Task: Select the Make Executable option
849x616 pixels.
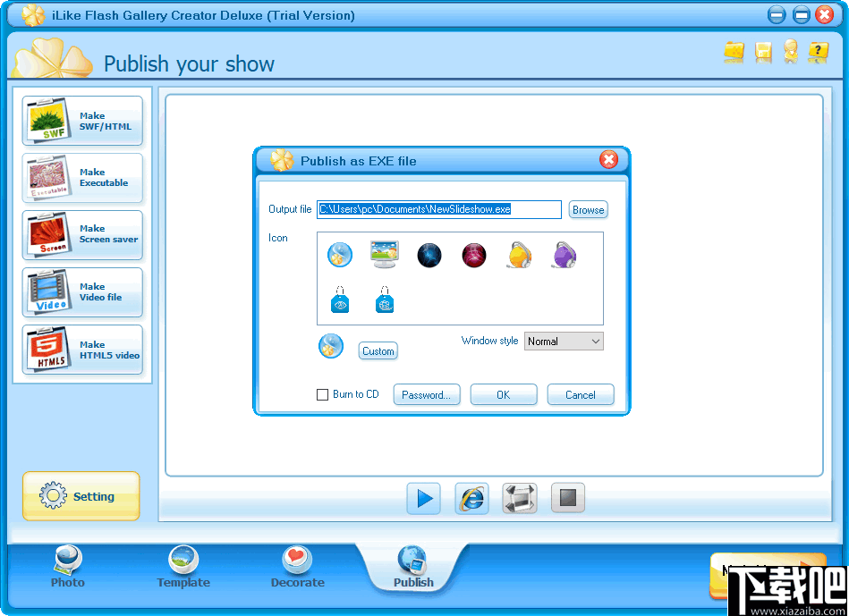Action: point(81,178)
